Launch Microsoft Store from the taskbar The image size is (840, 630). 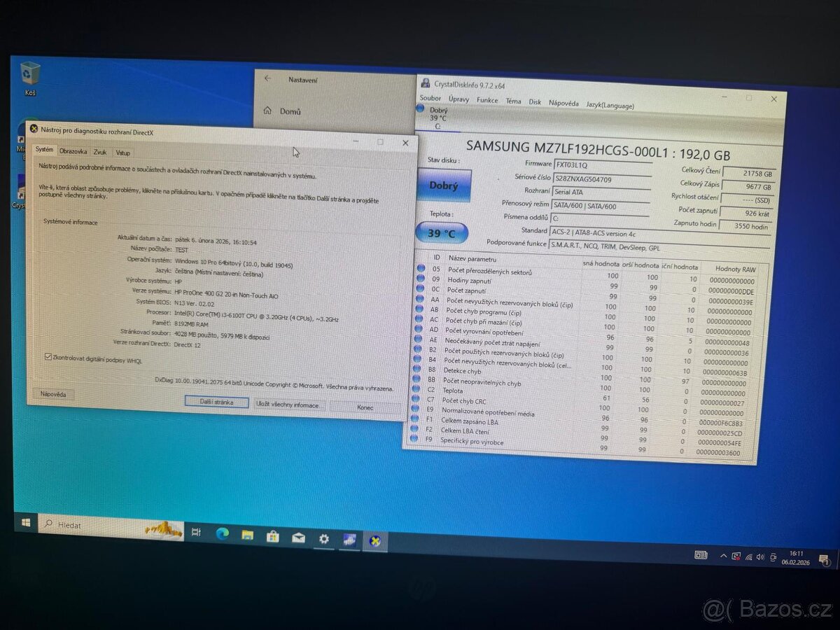point(272,536)
